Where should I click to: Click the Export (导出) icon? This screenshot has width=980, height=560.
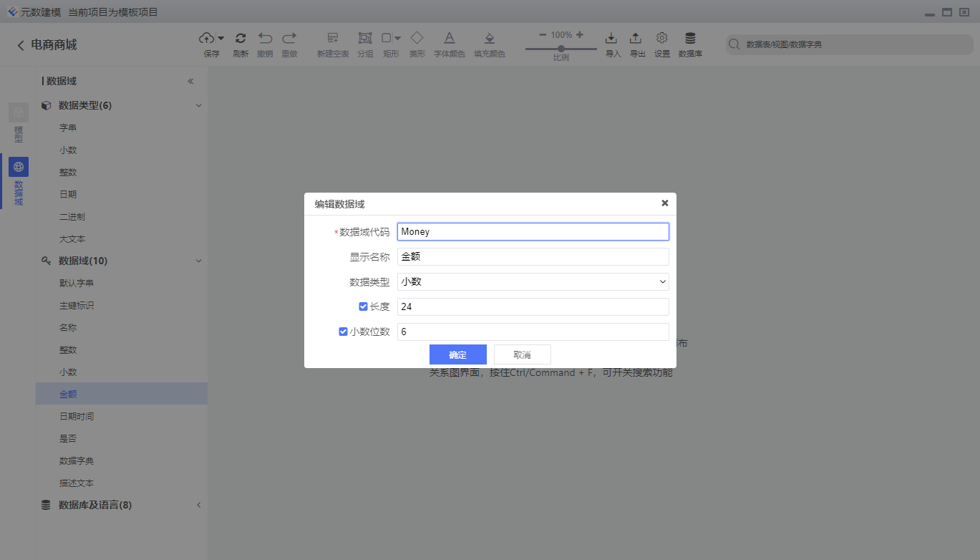636,38
